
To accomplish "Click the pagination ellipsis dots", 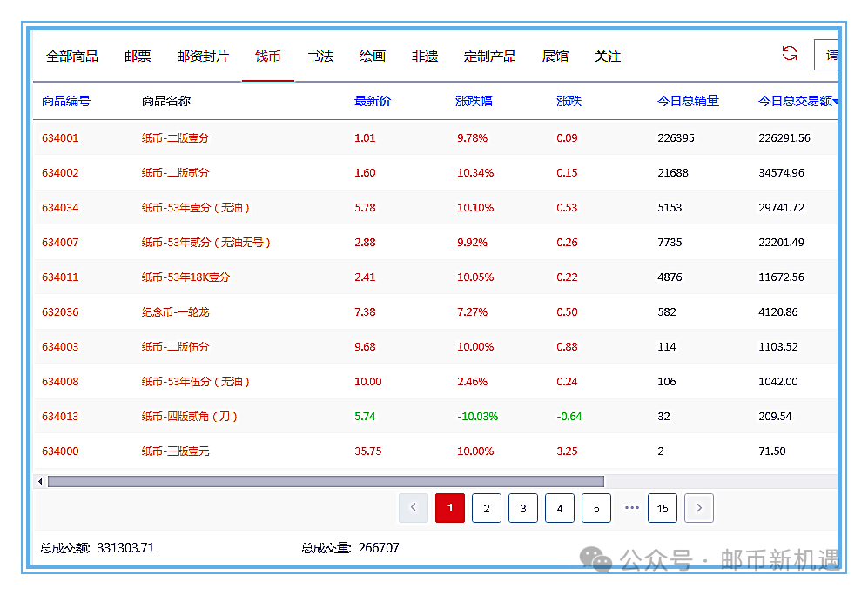I will (x=632, y=508).
